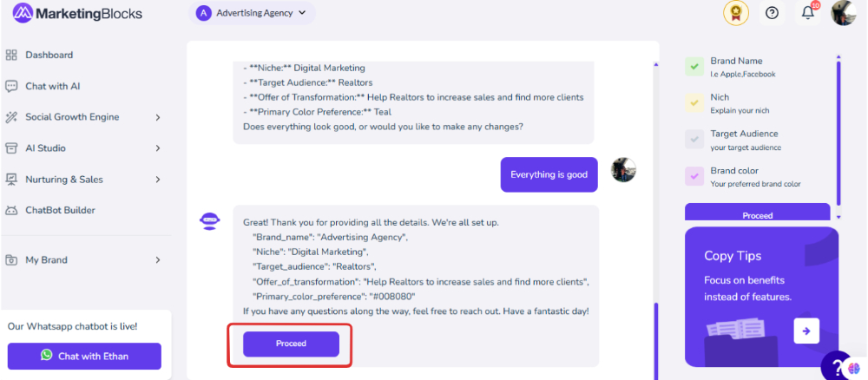868x380 pixels.
Task: Toggle the Brand color purple checkbox swatch
Action: pyautogui.click(x=694, y=176)
